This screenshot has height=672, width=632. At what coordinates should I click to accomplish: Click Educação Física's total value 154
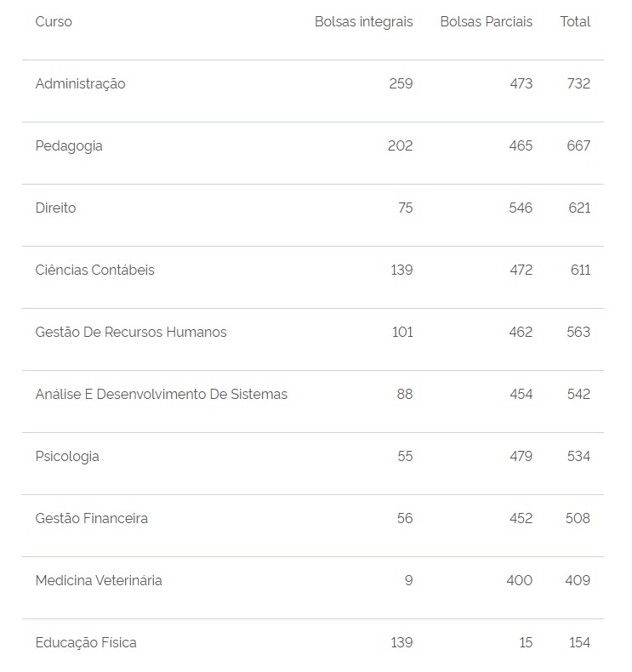click(579, 643)
